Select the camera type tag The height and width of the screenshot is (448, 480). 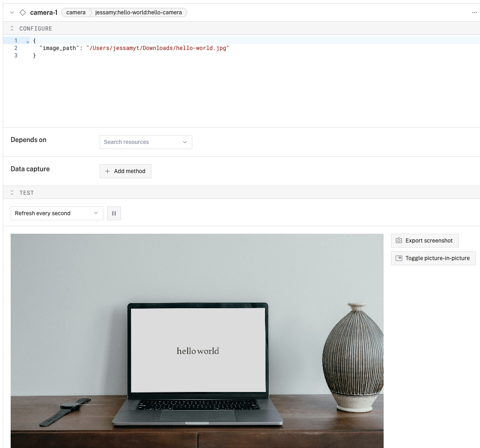point(76,12)
